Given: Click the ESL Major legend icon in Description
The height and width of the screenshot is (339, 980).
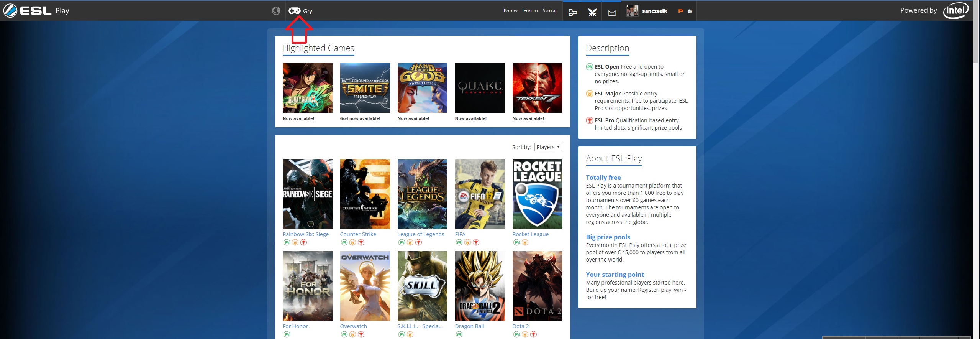Looking at the screenshot, I should (x=590, y=94).
